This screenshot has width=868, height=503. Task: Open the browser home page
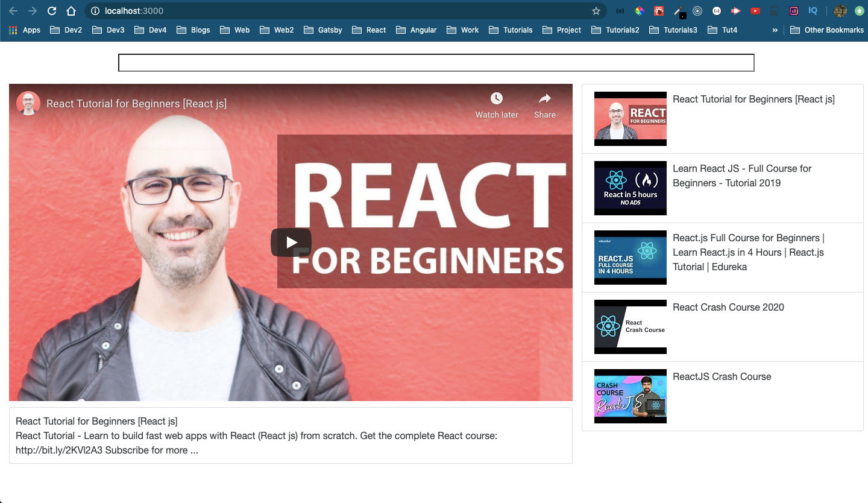[x=71, y=11]
